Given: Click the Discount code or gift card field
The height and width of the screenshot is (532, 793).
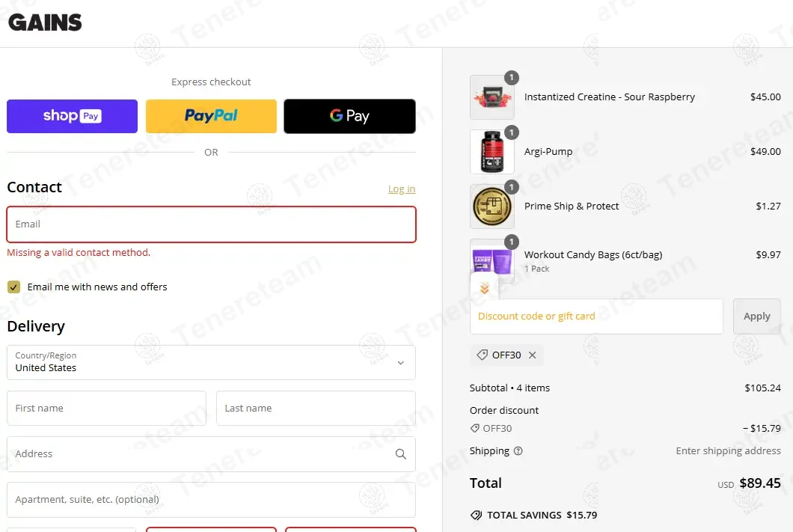Looking at the screenshot, I should tap(596, 317).
